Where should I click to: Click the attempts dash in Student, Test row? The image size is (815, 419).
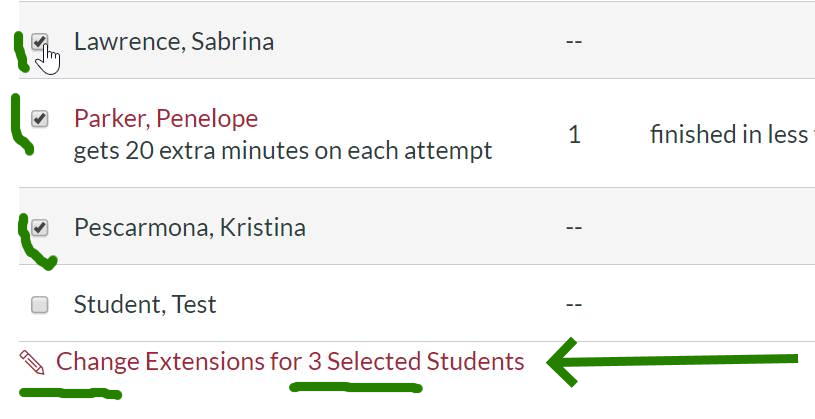574,305
